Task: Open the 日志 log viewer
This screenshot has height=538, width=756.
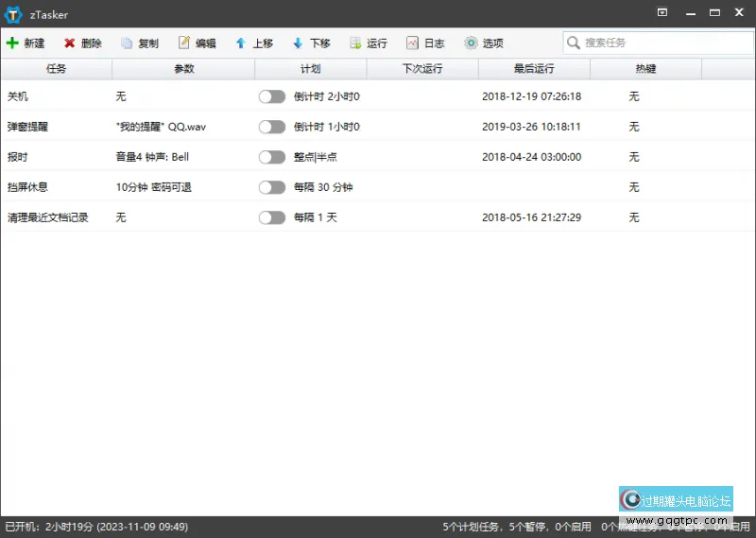Action: 425,43
